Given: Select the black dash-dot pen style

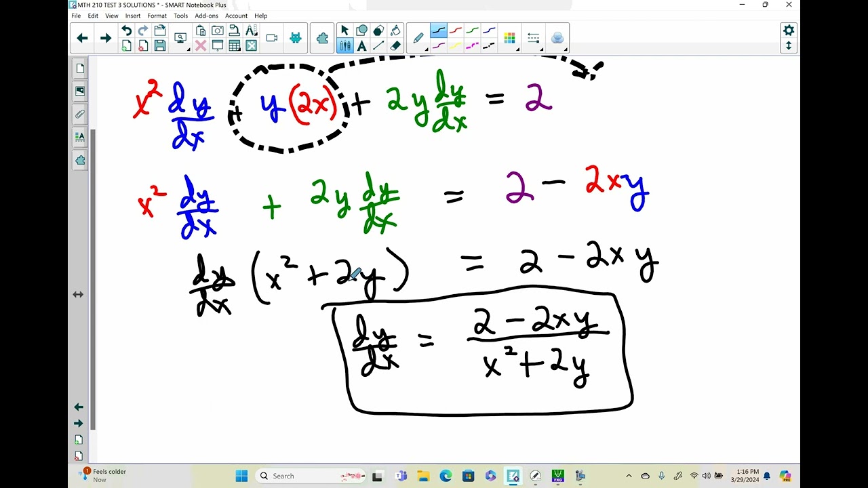Looking at the screenshot, I should 489,45.
